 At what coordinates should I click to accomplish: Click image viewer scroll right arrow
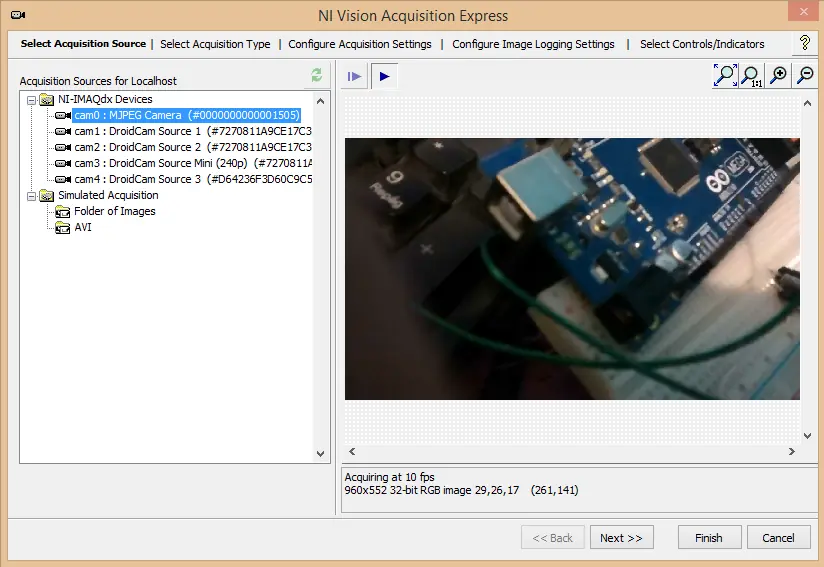pos(791,451)
